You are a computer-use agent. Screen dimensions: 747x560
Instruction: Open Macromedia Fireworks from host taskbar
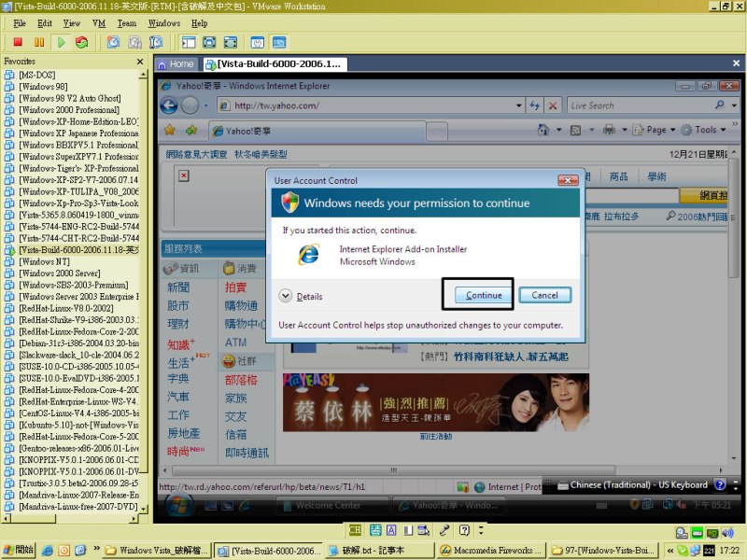491,550
